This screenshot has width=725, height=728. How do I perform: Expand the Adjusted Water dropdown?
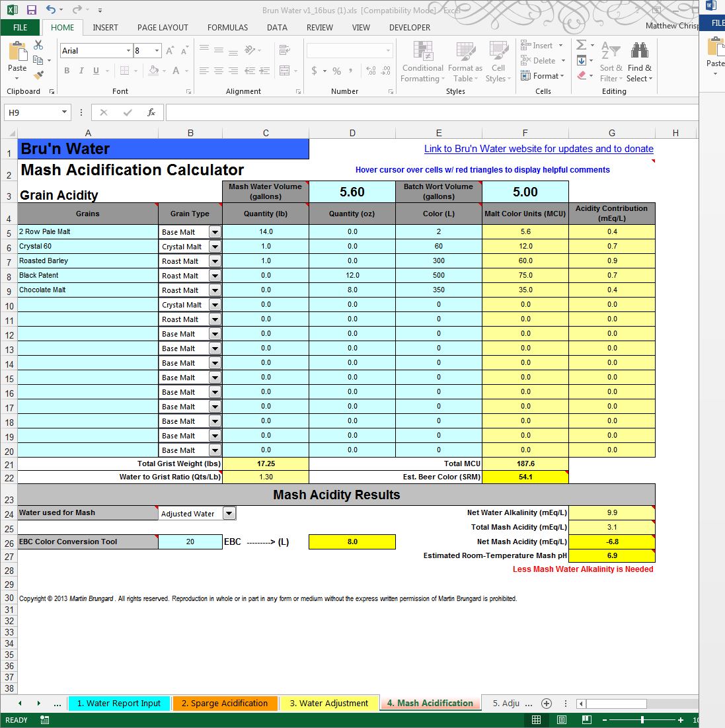coord(229,513)
